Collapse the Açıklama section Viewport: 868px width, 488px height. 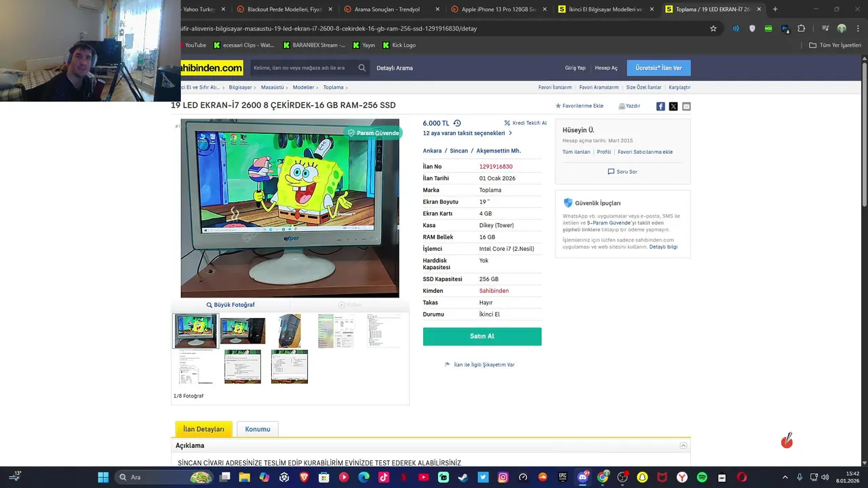[x=684, y=445]
